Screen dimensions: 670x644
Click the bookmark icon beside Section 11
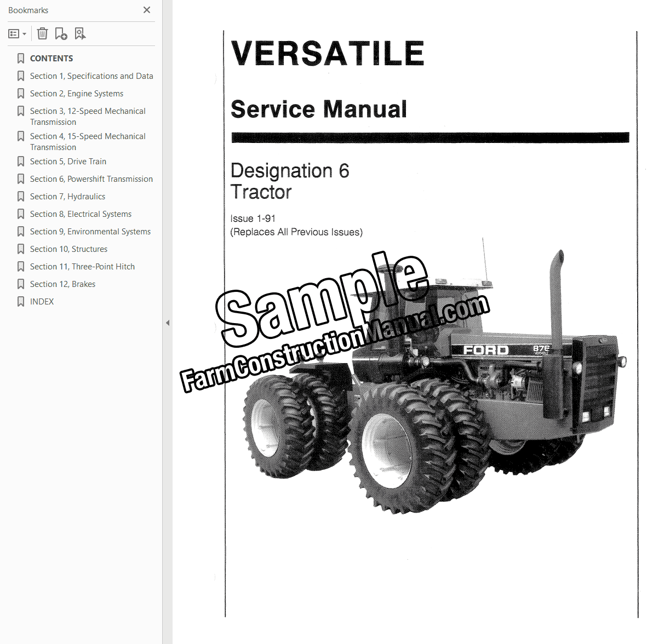pyautogui.click(x=21, y=267)
